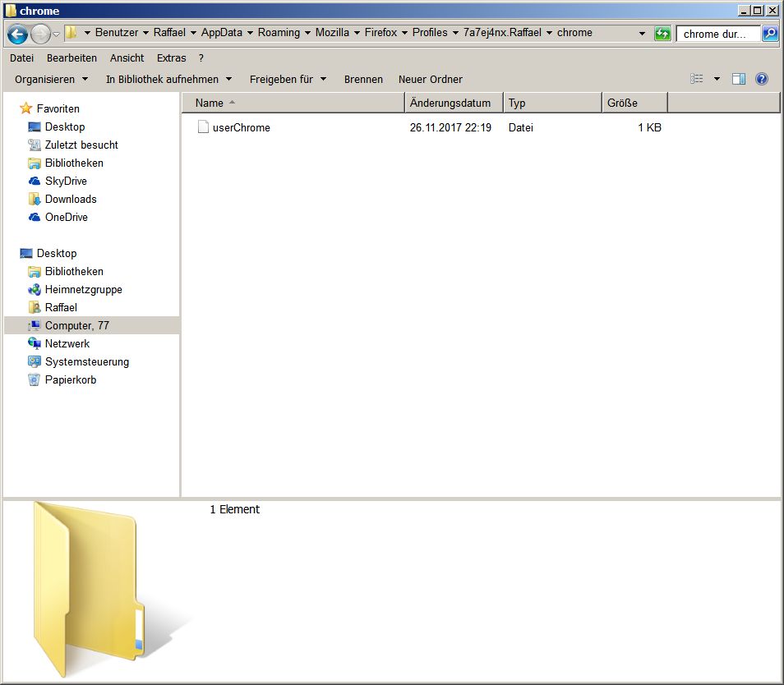Change view with the view mode icon
This screenshot has height=685, width=784.
pos(697,79)
